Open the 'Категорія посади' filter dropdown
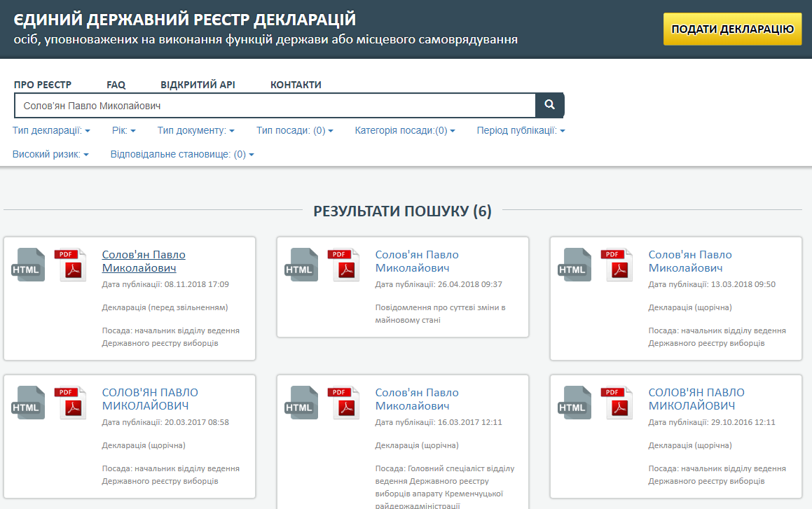812x509 pixels. 405,130
